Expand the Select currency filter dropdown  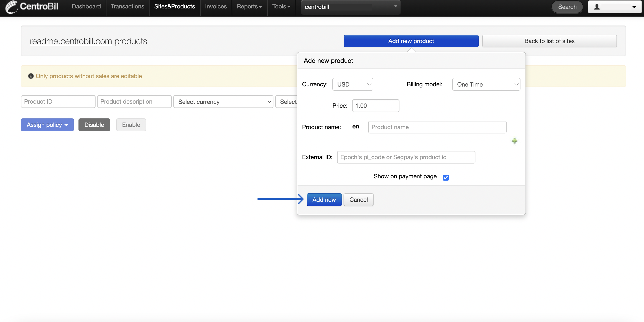coord(223,102)
